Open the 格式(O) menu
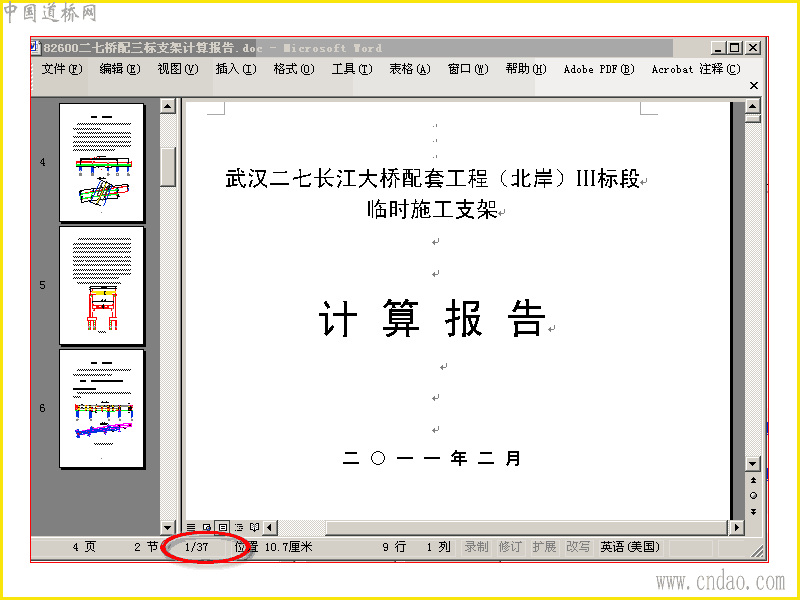Image resolution: width=800 pixels, height=600 pixels. click(x=294, y=69)
